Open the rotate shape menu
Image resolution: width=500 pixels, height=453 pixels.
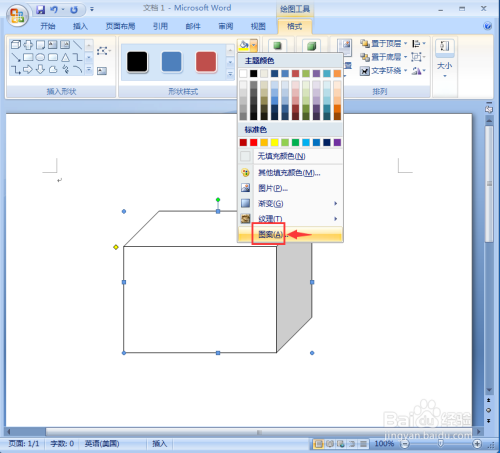coord(418,71)
